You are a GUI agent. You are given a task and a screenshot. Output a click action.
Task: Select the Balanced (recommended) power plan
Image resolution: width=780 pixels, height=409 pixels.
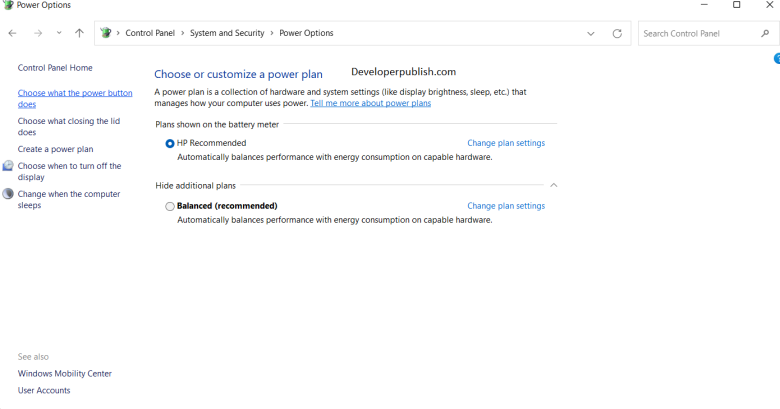[170, 206]
